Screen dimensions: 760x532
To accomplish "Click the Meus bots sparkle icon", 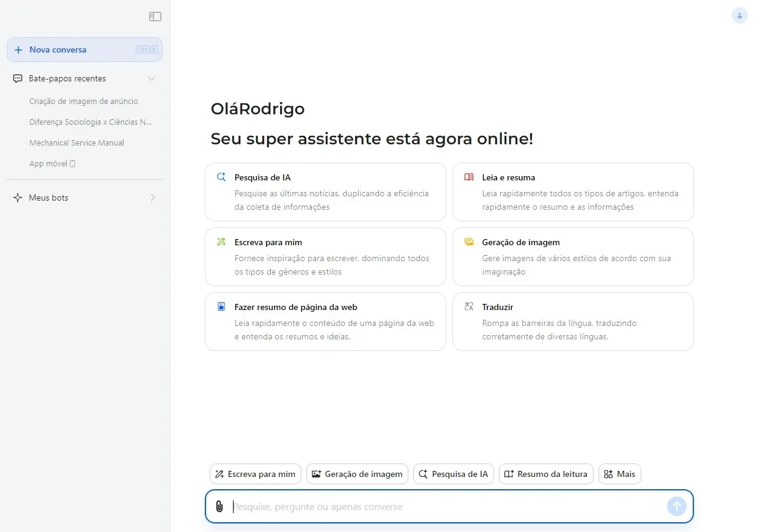I will (18, 198).
